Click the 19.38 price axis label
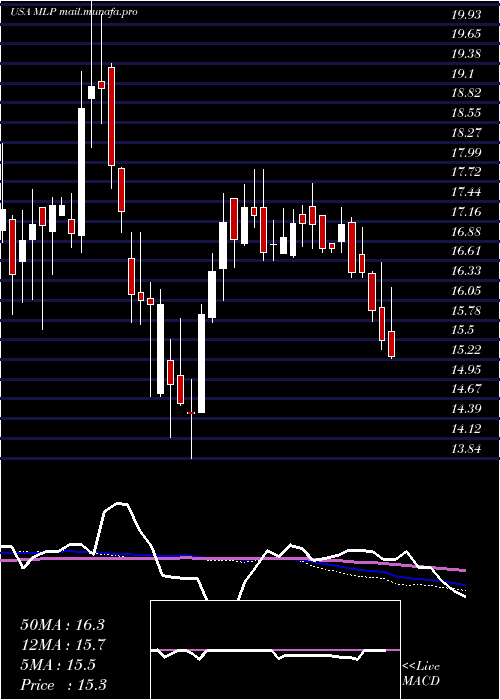500x700 pixels. click(x=466, y=54)
